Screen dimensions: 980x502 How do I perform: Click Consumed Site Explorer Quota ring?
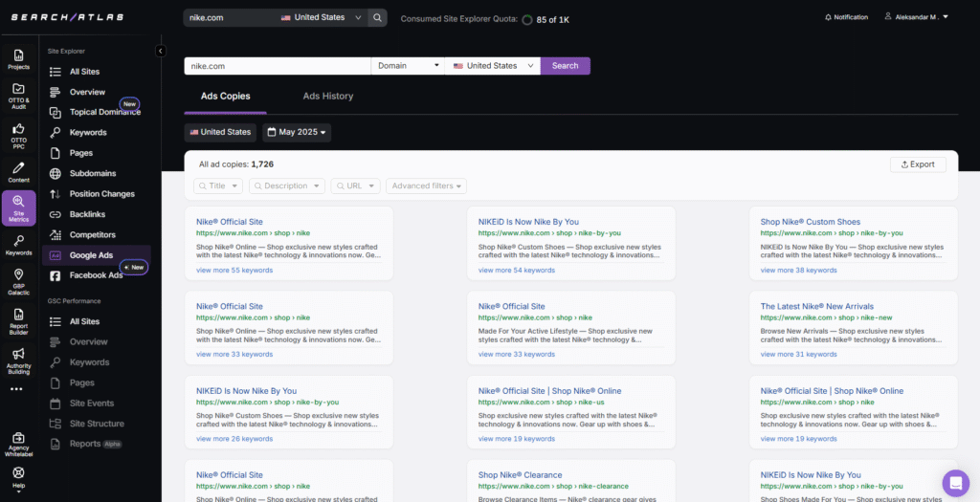[527, 19]
